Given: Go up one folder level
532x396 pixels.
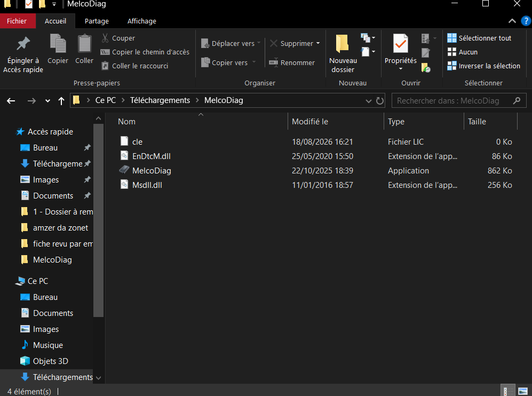Looking at the screenshot, I should (61, 101).
